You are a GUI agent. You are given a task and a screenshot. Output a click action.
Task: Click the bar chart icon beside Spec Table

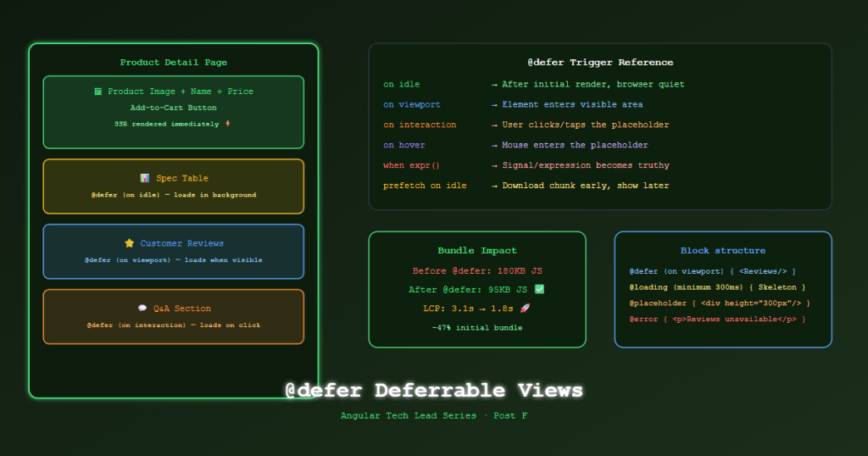[x=144, y=178]
